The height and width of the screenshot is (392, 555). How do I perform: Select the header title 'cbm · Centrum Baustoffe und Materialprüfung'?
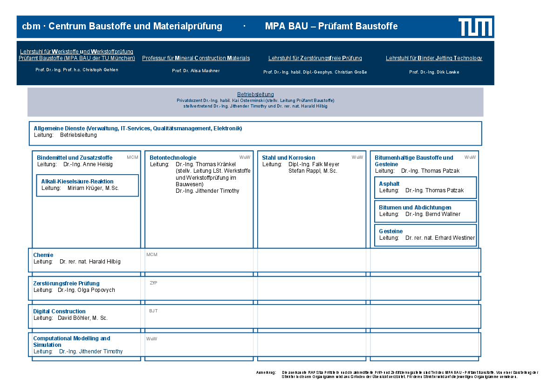122,26
